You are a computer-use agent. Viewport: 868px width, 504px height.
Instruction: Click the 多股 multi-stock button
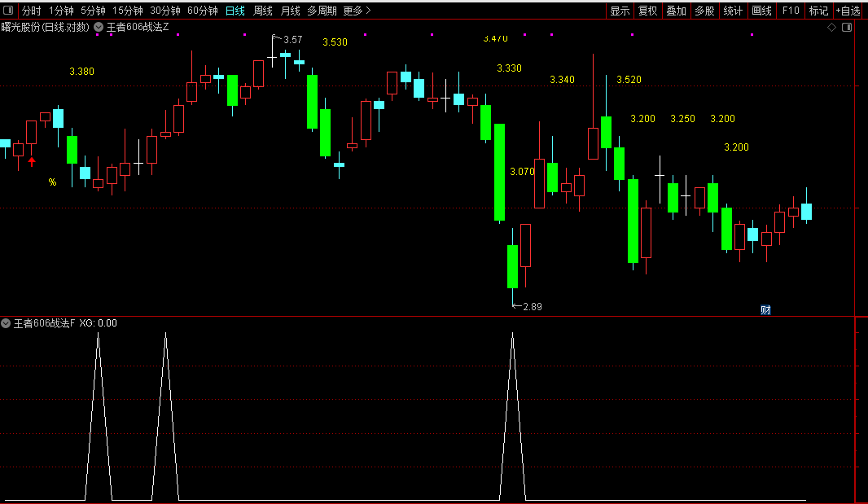pos(704,11)
